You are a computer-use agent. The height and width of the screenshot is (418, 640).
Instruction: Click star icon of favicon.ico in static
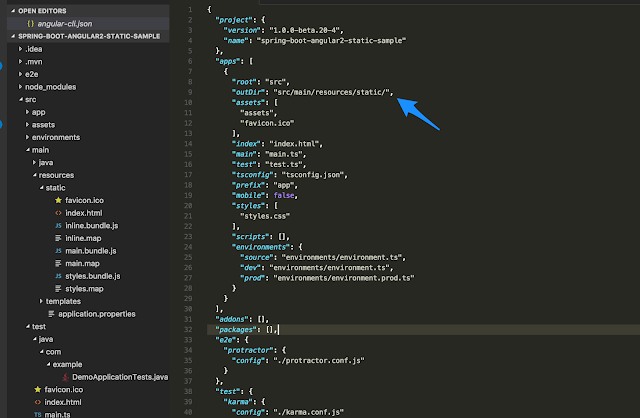coord(58,200)
